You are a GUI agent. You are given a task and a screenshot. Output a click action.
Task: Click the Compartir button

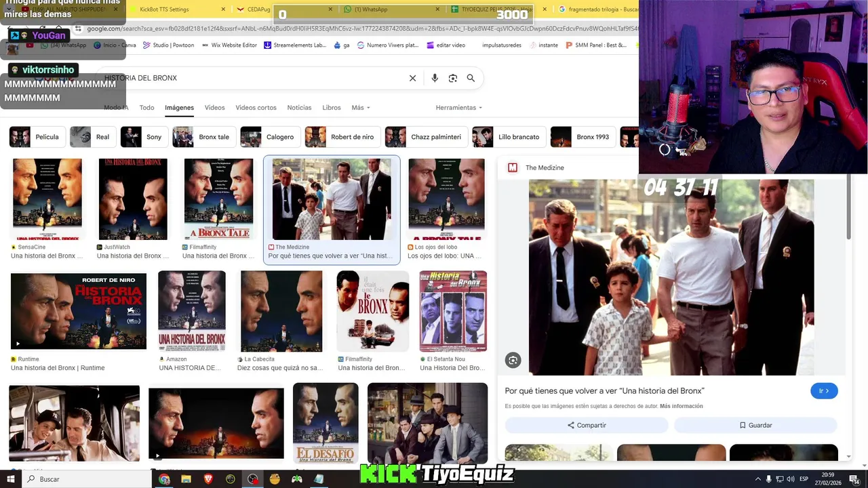coord(587,425)
